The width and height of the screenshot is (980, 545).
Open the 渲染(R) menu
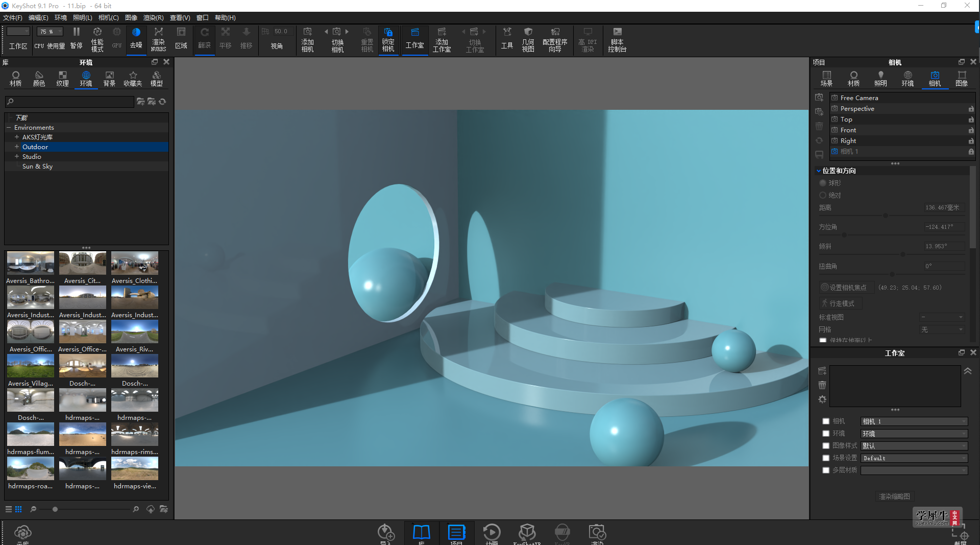click(153, 17)
